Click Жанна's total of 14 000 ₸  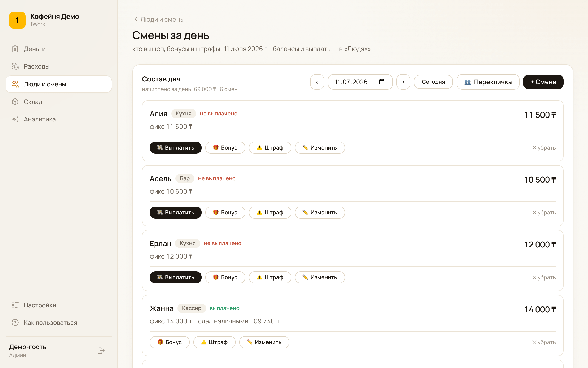(540, 310)
